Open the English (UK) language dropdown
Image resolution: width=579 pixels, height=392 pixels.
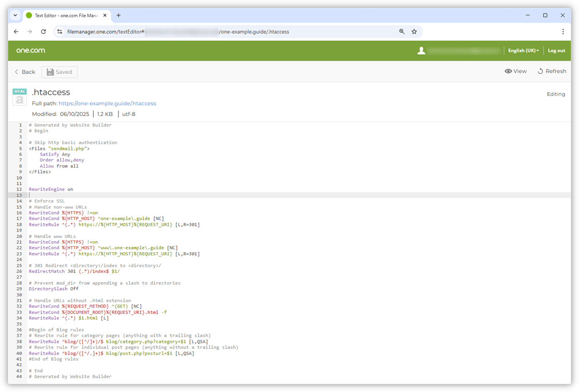point(523,51)
